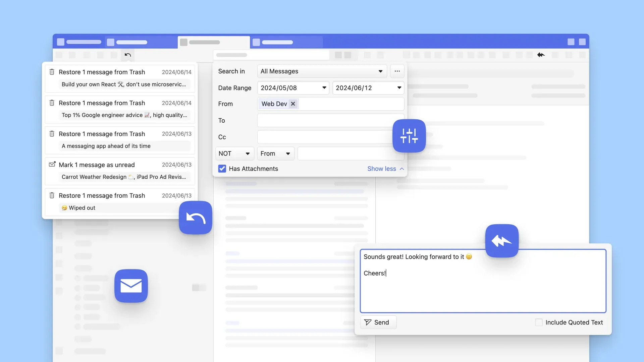Click the three-dot more options menu
The height and width of the screenshot is (362, 644).
397,71
